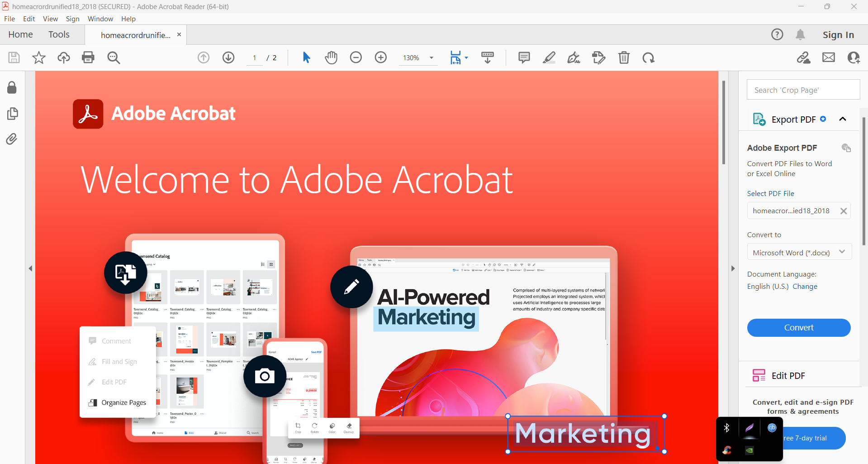
Task: Toggle scrolling read mode icon
Action: [488, 57]
